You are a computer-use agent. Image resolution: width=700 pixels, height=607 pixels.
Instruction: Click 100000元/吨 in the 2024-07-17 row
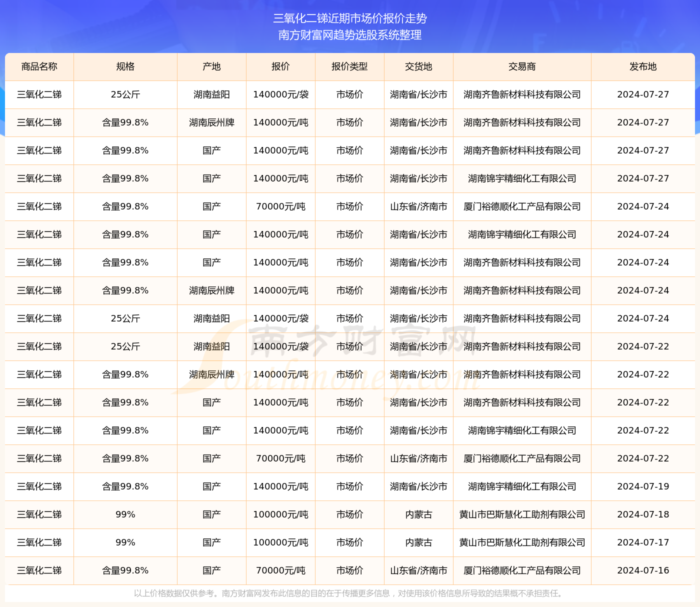click(280, 542)
